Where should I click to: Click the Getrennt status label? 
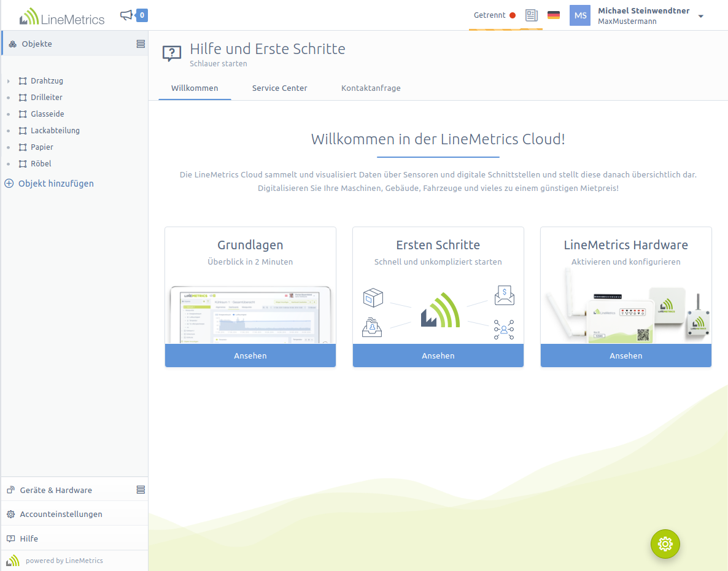click(489, 15)
